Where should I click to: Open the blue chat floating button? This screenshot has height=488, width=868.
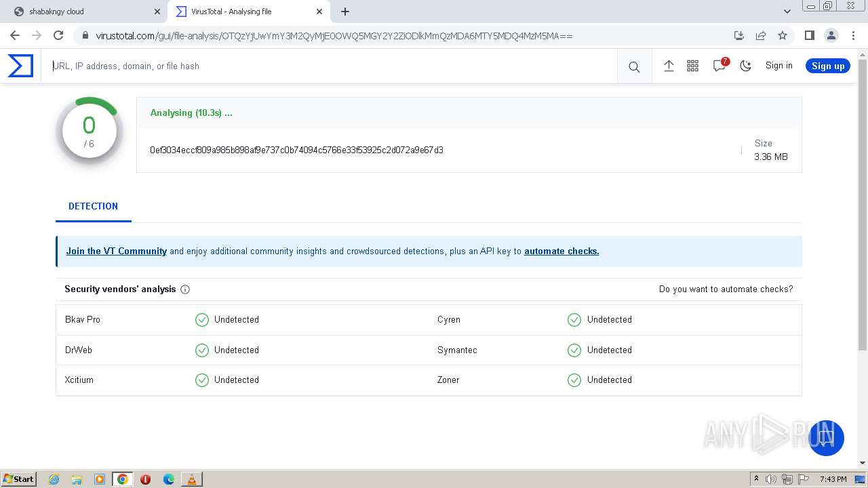point(826,438)
